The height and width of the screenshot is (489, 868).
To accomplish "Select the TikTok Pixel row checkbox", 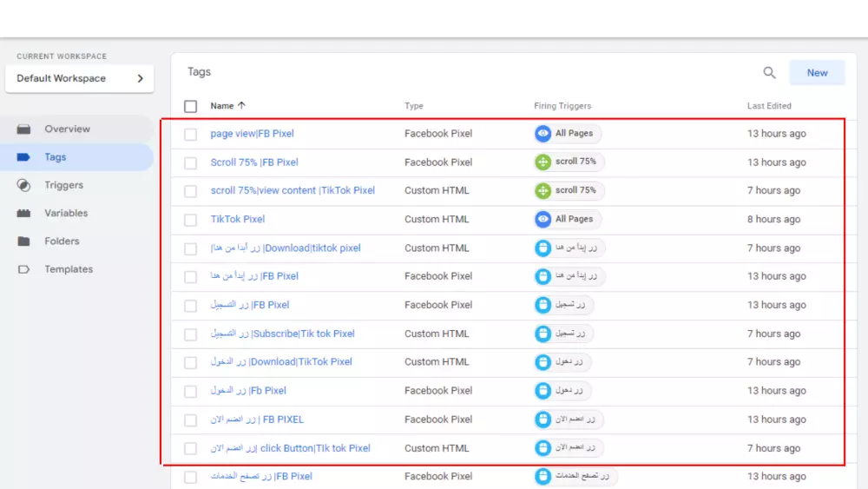I will pos(191,220).
